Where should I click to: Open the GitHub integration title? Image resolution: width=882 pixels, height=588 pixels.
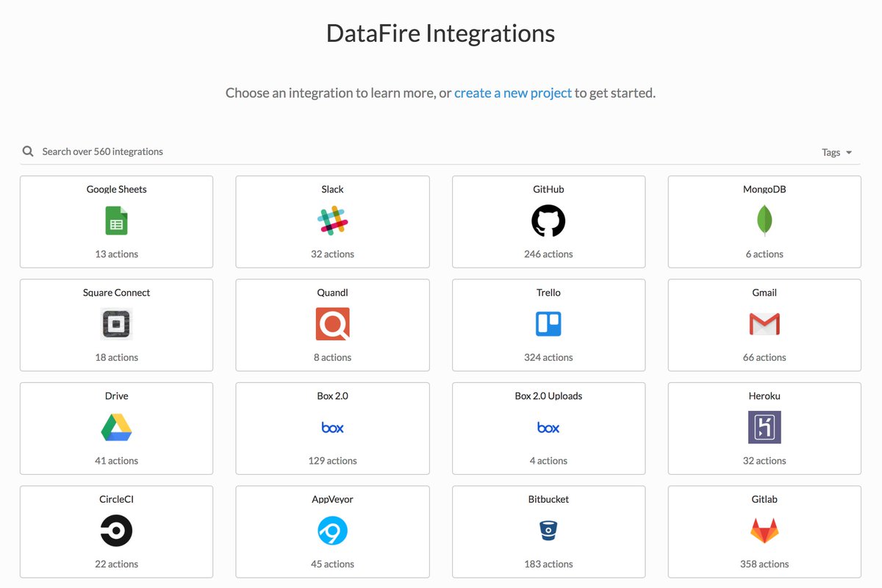[548, 189]
